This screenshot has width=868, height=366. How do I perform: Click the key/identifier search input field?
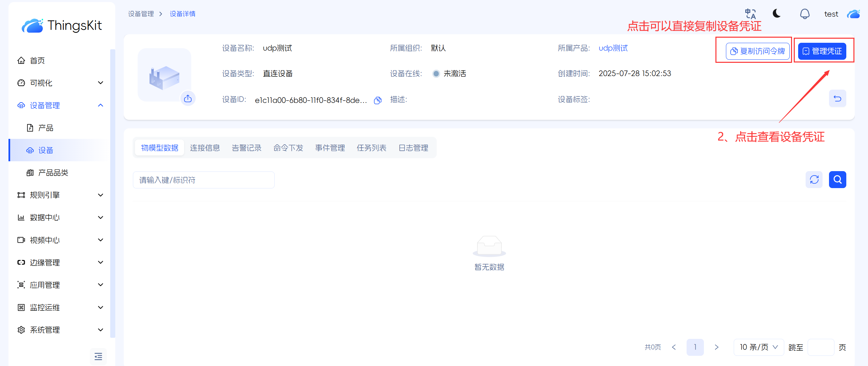click(203, 180)
